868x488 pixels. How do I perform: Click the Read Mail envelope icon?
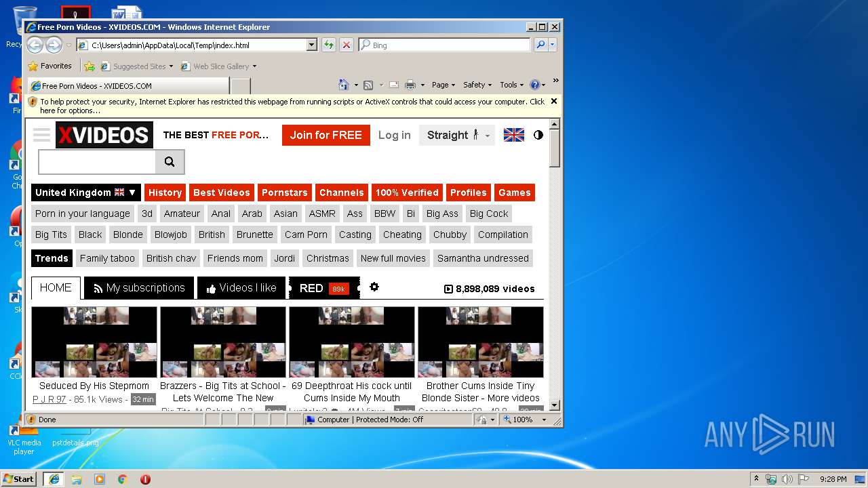[x=393, y=85]
